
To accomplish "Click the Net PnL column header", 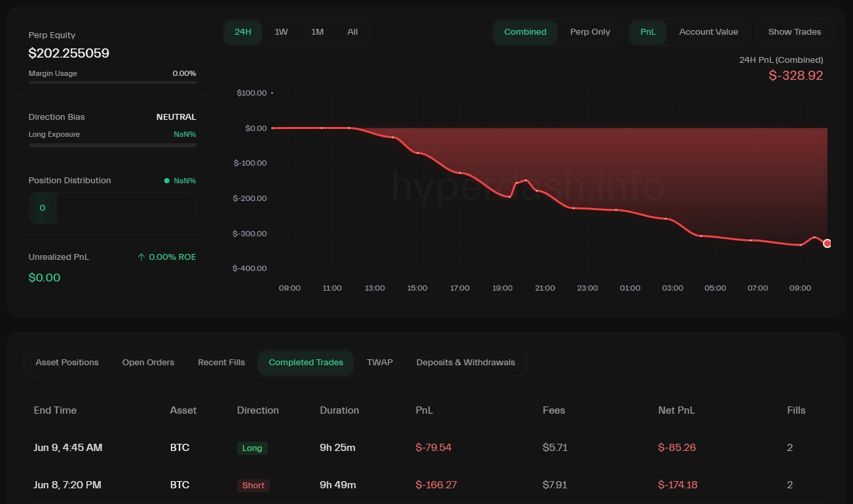I will (x=676, y=410).
